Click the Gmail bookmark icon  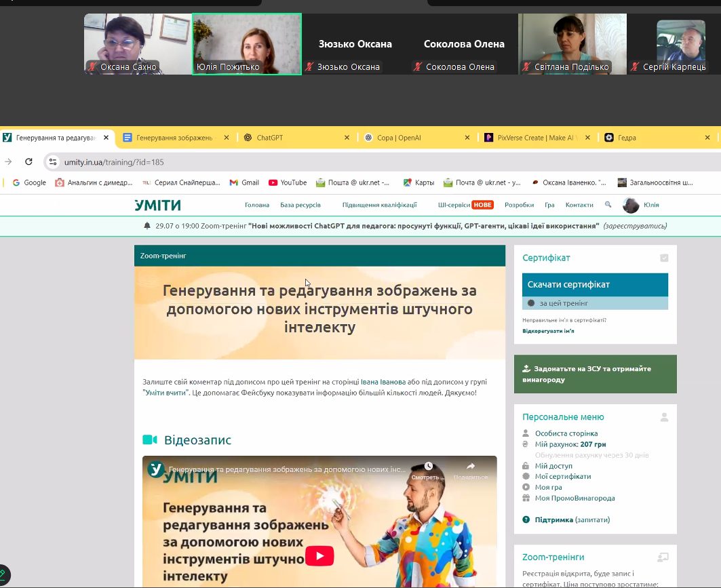click(x=234, y=182)
